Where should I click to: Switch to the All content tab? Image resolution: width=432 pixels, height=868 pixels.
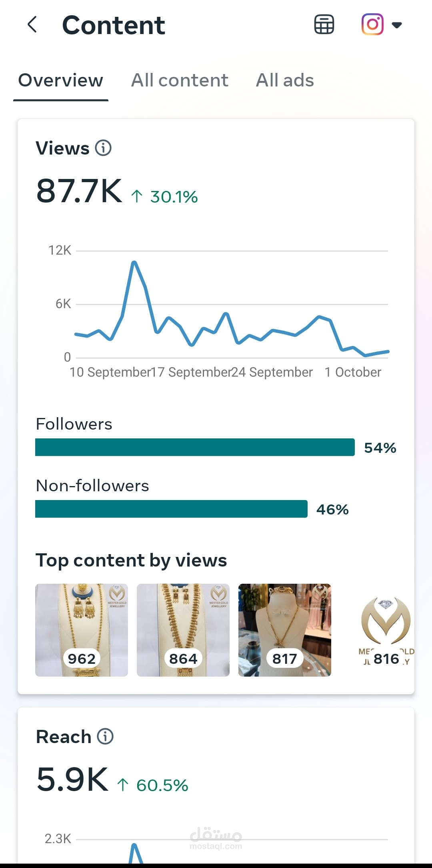(180, 80)
